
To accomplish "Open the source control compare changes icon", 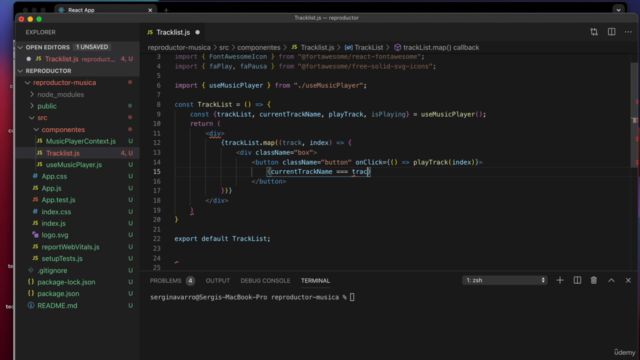I will click(594, 32).
